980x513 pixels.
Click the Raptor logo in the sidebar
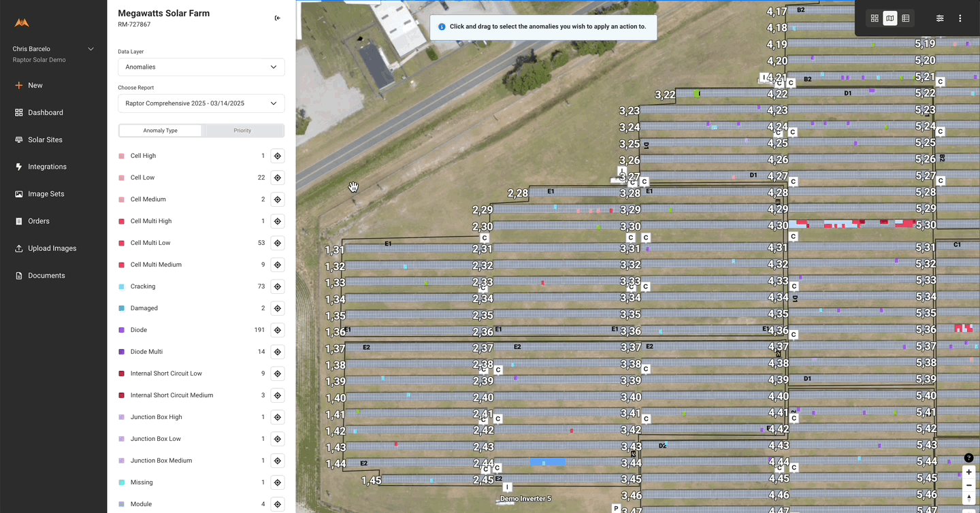[22, 22]
